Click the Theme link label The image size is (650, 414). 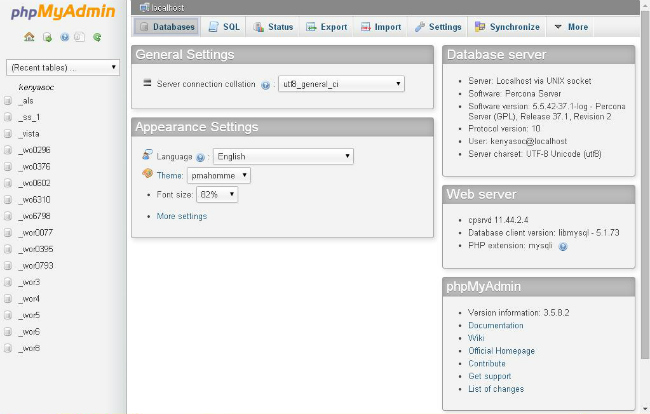pos(170,175)
